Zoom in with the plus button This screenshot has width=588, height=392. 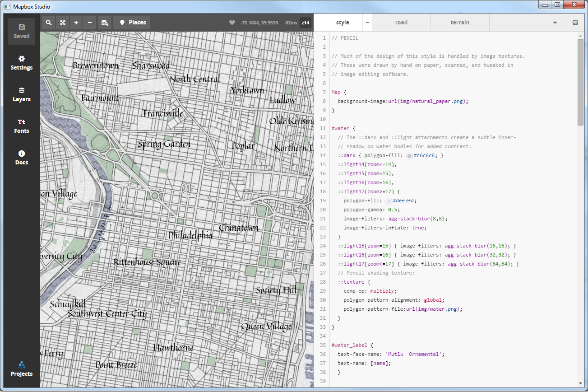point(76,23)
